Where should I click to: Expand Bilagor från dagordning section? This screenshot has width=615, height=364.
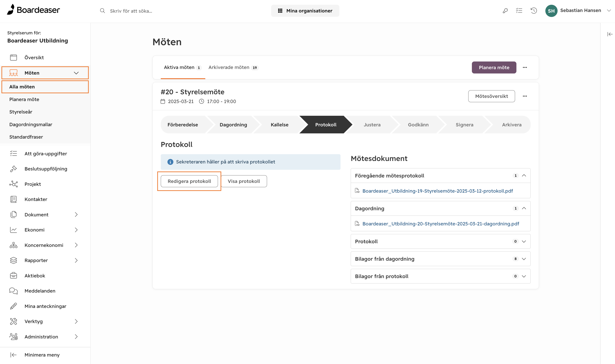coord(524,259)
